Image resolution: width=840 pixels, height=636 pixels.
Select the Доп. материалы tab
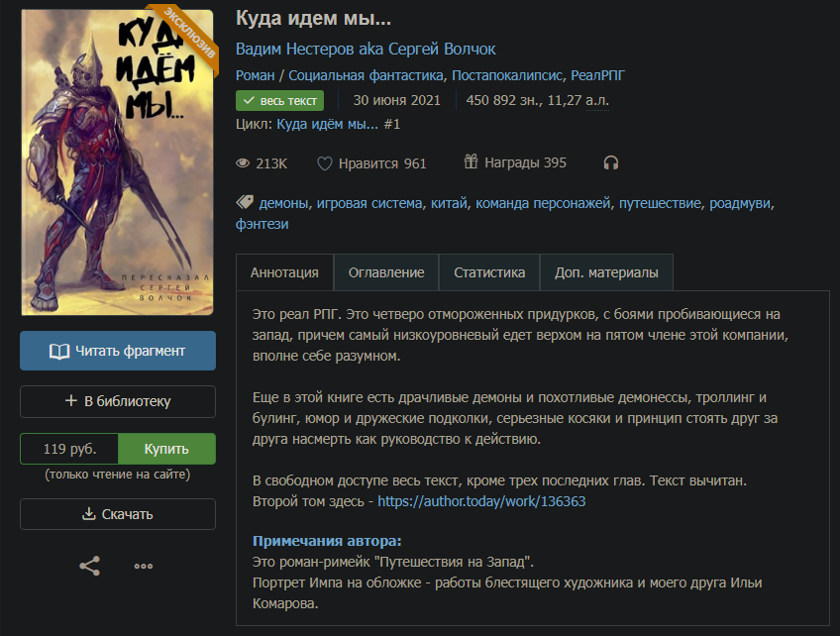(x=606, y=272)
